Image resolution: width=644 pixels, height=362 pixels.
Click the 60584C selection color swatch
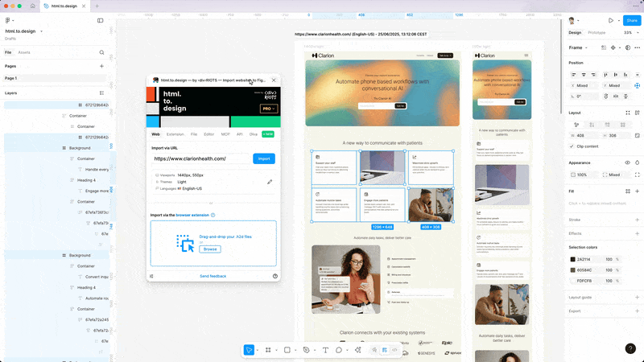point(572,270)
